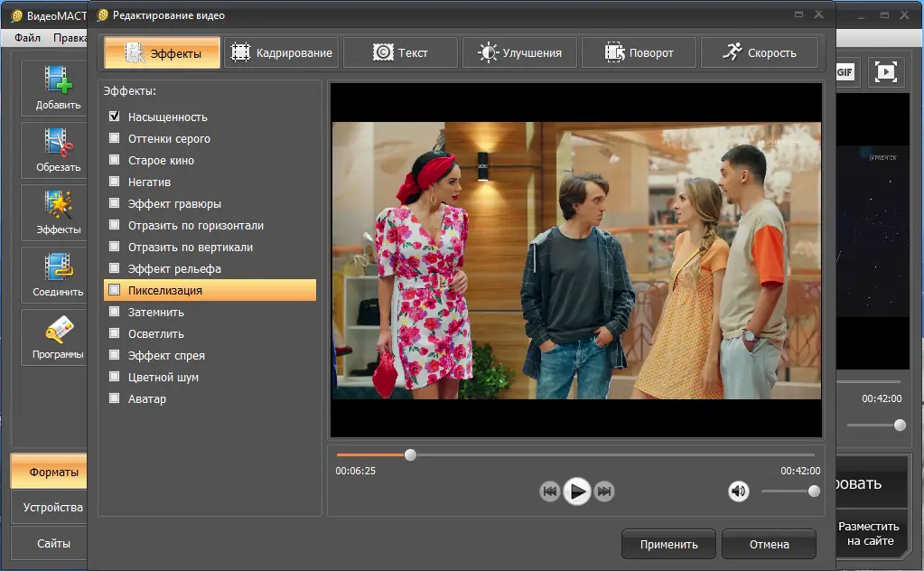This screenshot has height=571, width=924.
Task: Jump back with the previous frame button
Action: pyautogui.click(x=549, y=491)
